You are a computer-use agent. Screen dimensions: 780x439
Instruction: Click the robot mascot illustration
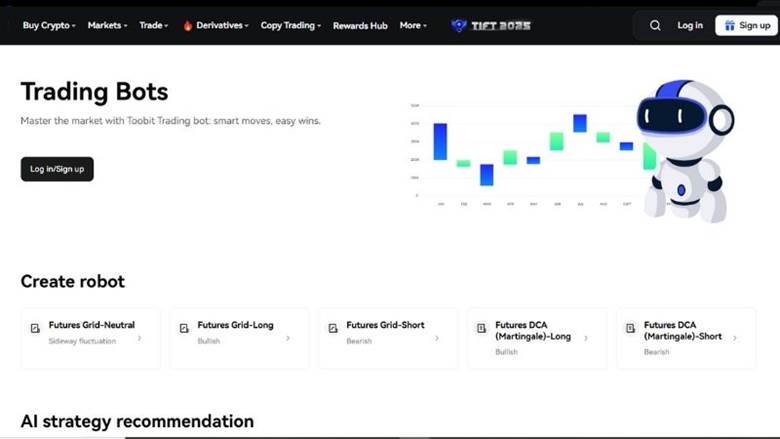coord(686,151)
